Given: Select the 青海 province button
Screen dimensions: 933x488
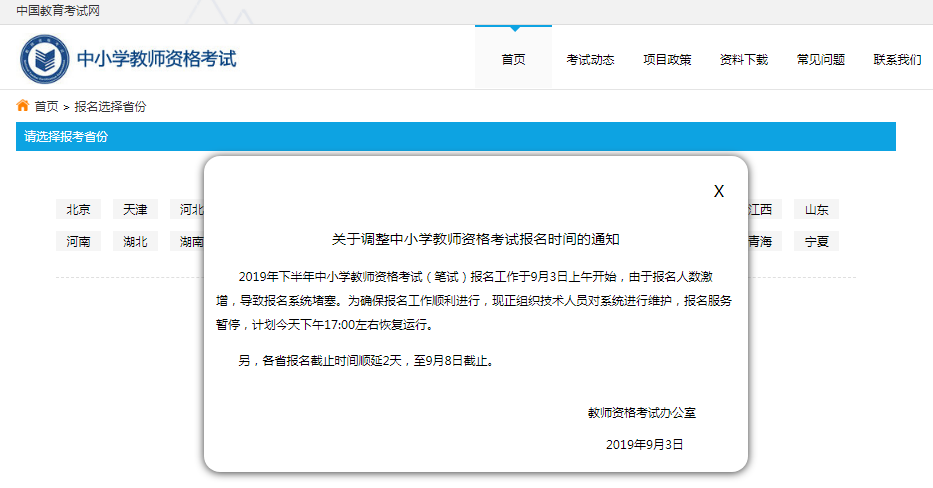Looking at the screenshot, I should 764,242.
